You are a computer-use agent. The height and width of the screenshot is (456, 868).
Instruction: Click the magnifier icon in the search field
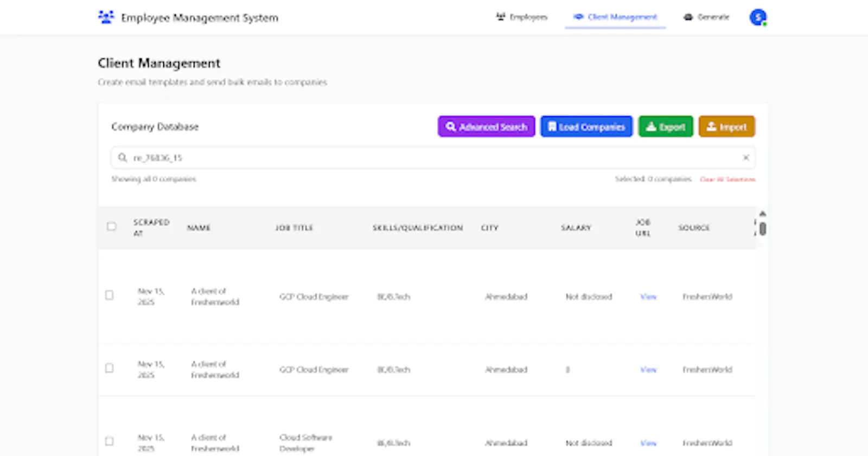click(x=123, y=158)
